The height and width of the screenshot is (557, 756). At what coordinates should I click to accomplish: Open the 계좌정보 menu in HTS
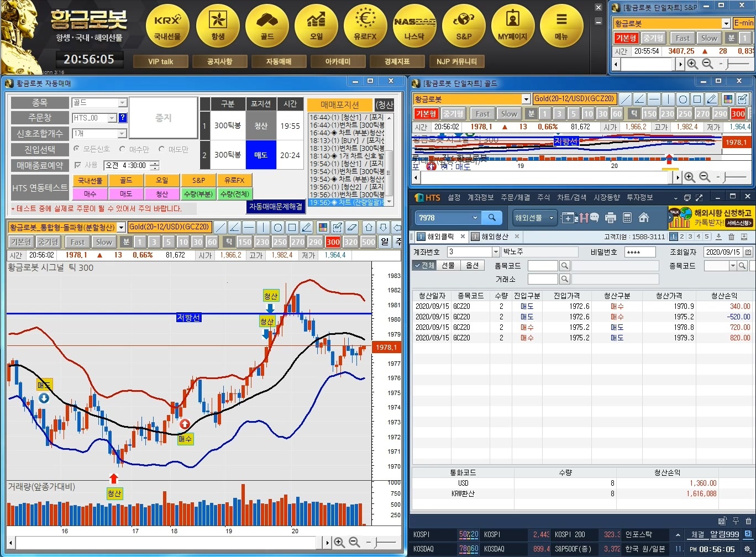481,197
